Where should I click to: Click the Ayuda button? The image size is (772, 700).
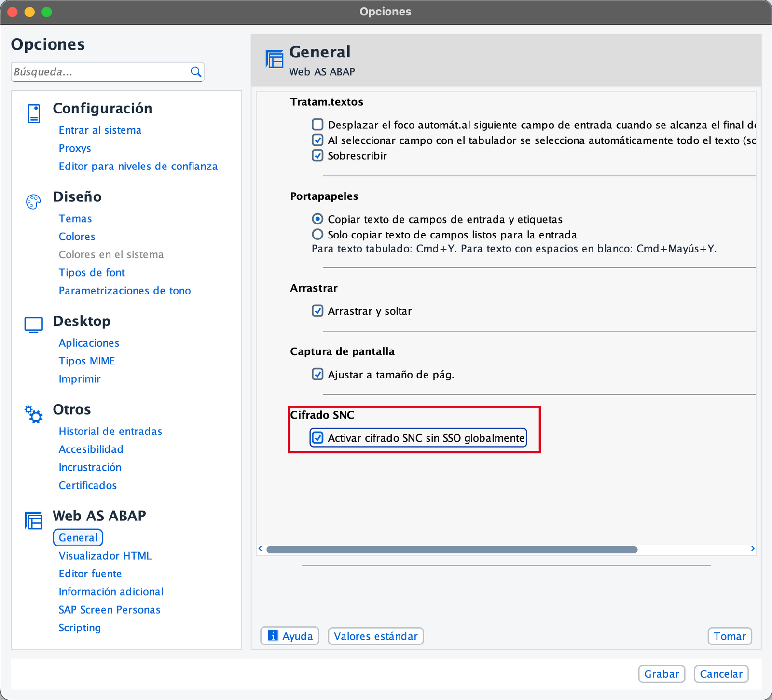[290, 636]
